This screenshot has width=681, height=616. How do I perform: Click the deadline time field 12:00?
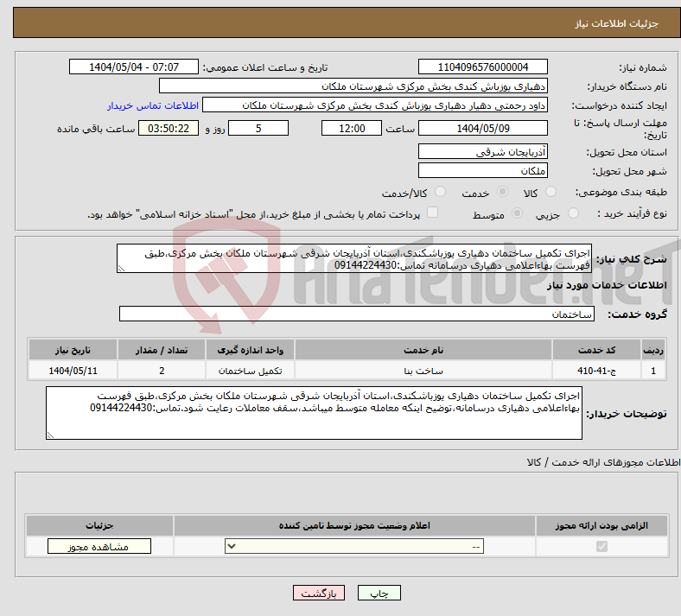[x=352, y=128]
